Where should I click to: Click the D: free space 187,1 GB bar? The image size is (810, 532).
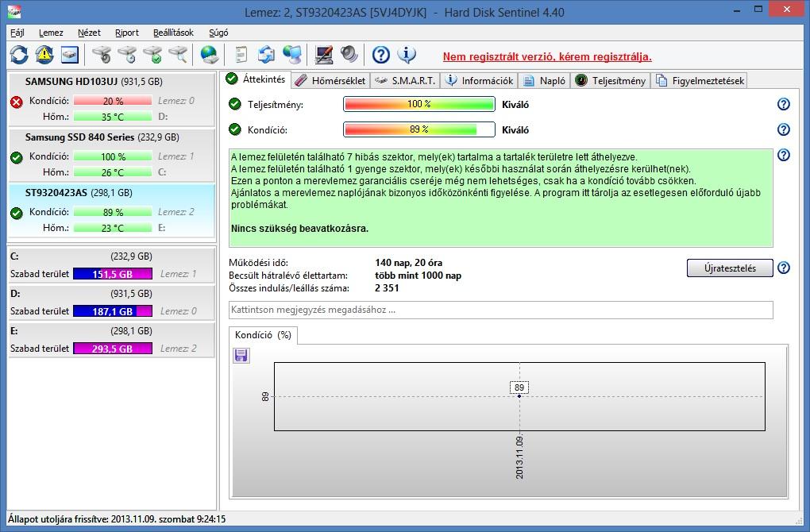113,311
